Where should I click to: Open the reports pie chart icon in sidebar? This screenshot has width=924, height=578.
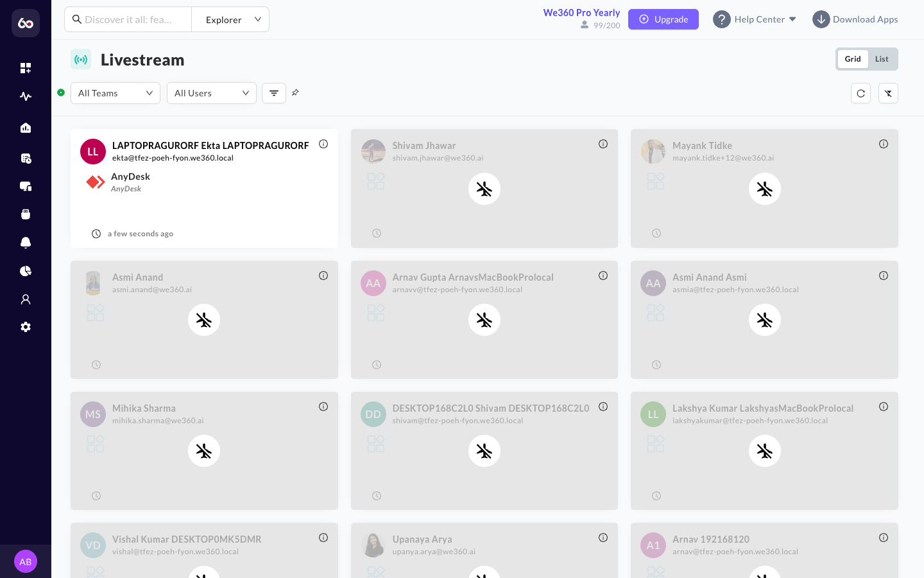pos(26,271)
